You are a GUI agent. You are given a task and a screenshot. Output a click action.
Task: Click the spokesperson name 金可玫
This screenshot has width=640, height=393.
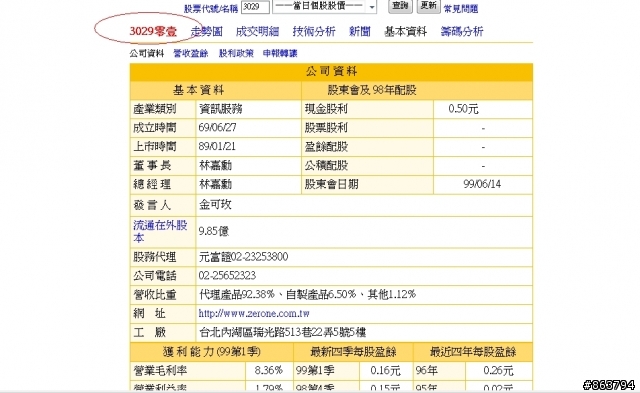point(215,204)
